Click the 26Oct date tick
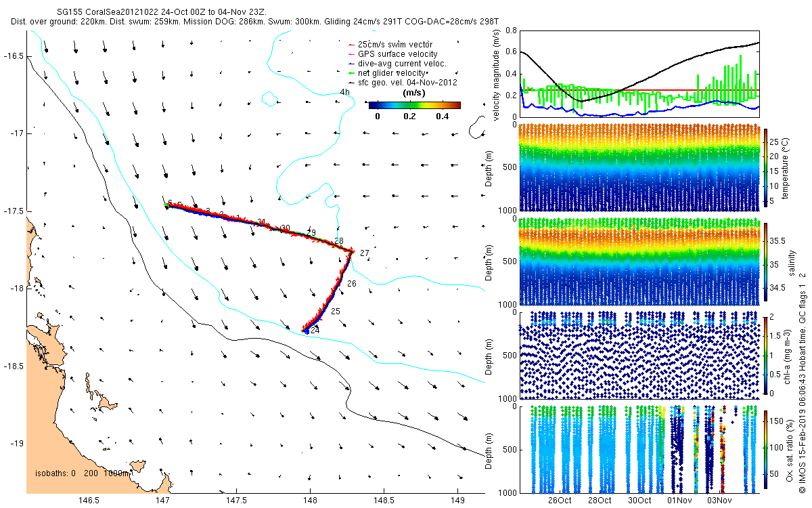Viewport: 812px width, 508px height. click(x=559, y=500)
